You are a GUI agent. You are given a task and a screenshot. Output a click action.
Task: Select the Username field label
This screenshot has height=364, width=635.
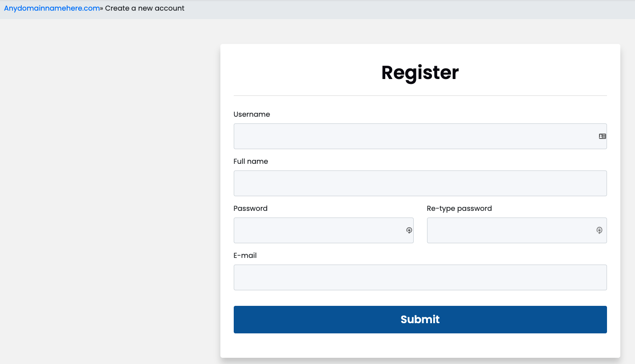point(252,114)
